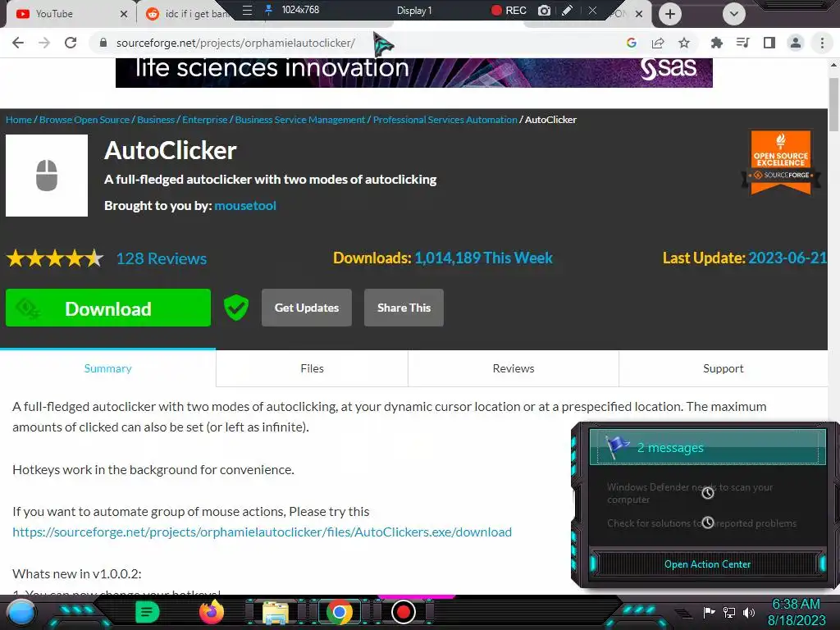Viewport: 840px width, 630px height.
Task: Click the address bar URL field
Action: coord(354,43)
